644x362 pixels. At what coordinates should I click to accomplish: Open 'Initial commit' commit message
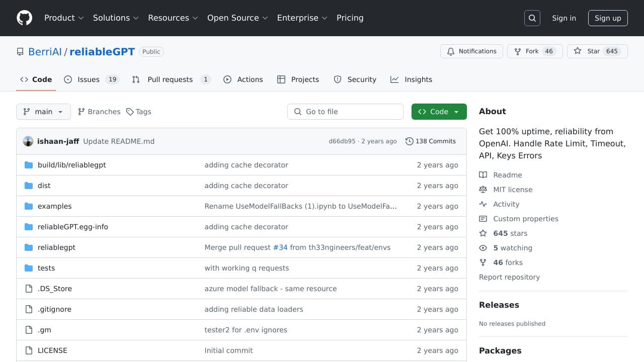click(228, 350)
